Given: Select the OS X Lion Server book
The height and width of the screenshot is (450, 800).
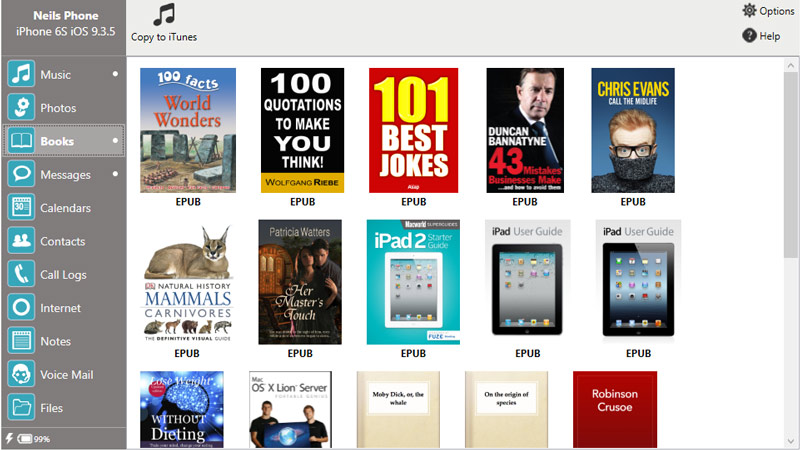Looking at the screenshot, I should (x=290, y=410).
